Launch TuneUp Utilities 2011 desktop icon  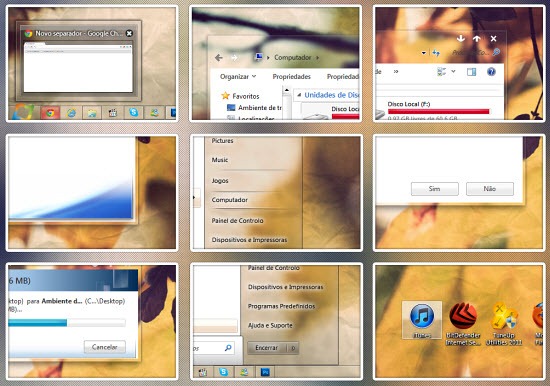click(x=504, y=324)
